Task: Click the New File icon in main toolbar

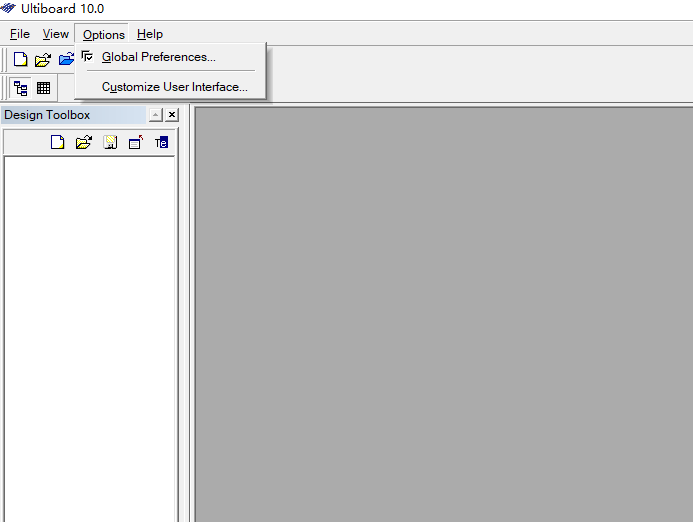Action: pos(20,59)
